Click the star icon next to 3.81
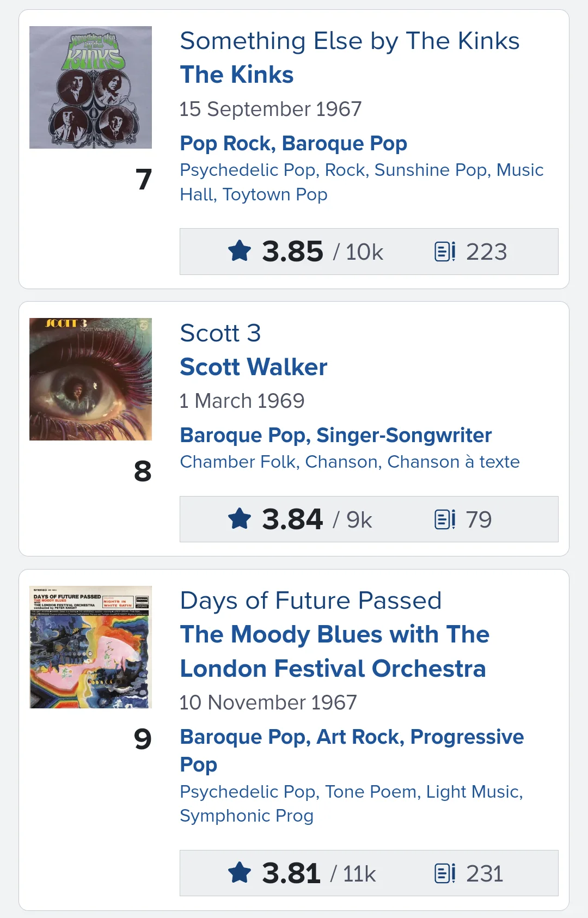 click(240, 873)
